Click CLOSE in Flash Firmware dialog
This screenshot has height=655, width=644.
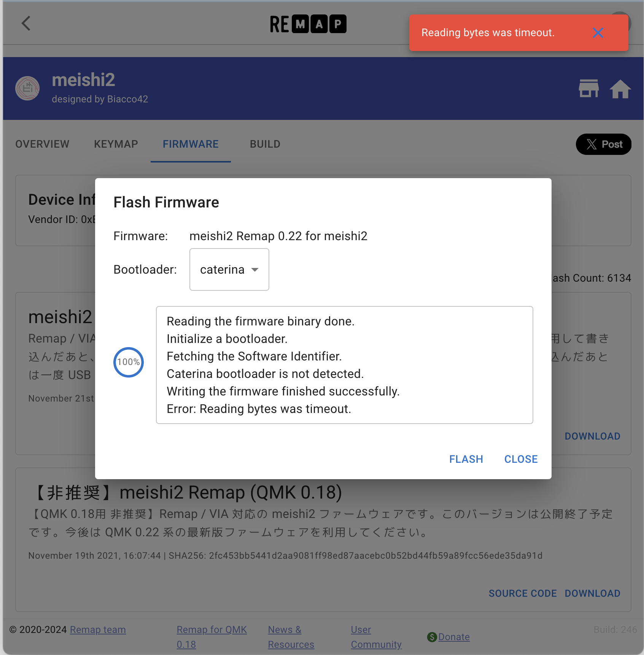coord(521,459)
